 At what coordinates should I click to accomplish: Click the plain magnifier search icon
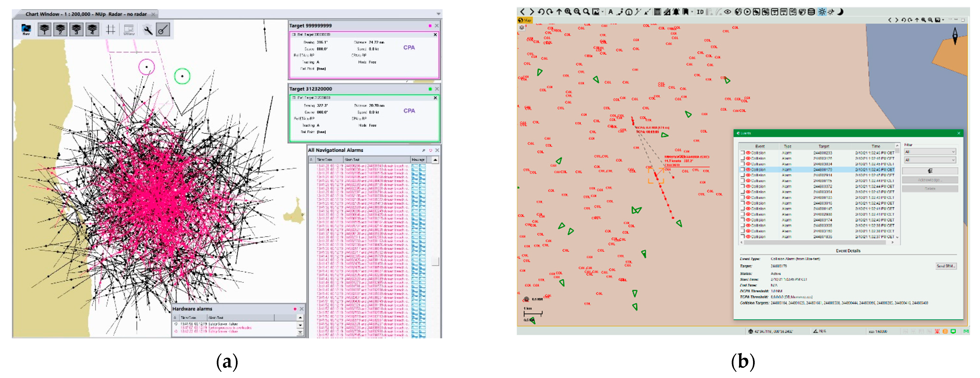click(586, 12)
